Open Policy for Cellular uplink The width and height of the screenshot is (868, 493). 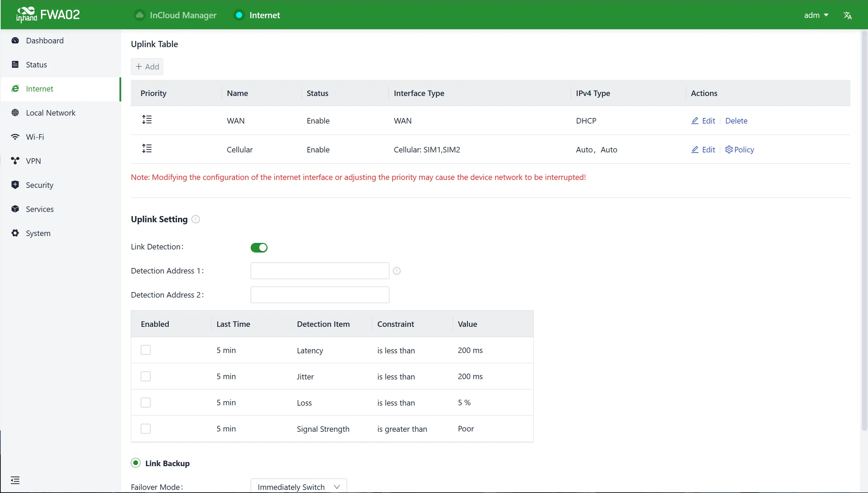[740, 150]
